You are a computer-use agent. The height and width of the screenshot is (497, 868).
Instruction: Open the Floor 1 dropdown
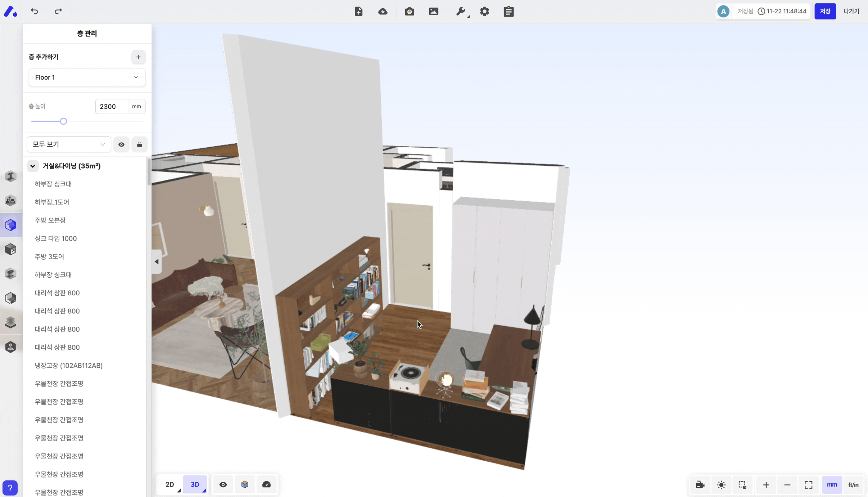[87, 77]
